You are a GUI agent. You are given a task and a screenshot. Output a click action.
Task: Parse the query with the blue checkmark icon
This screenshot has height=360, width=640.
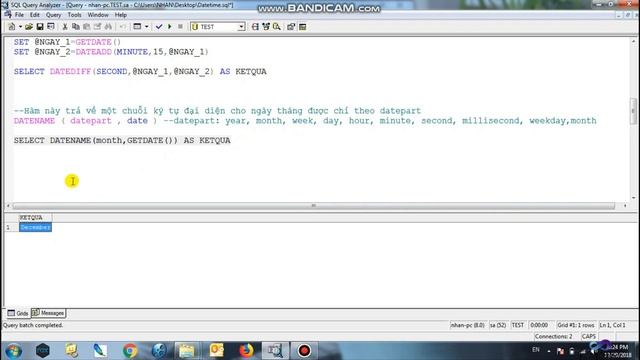(159, 27)
